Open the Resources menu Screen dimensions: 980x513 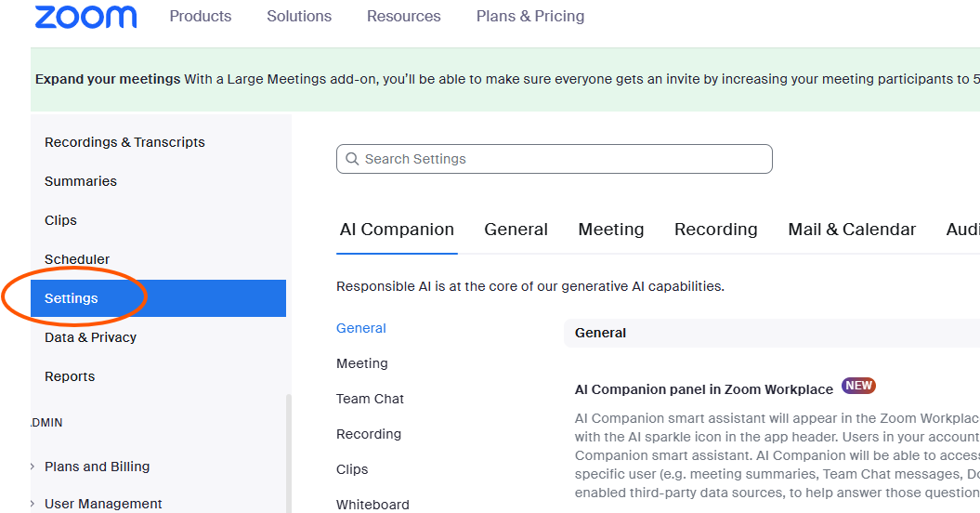403,17
